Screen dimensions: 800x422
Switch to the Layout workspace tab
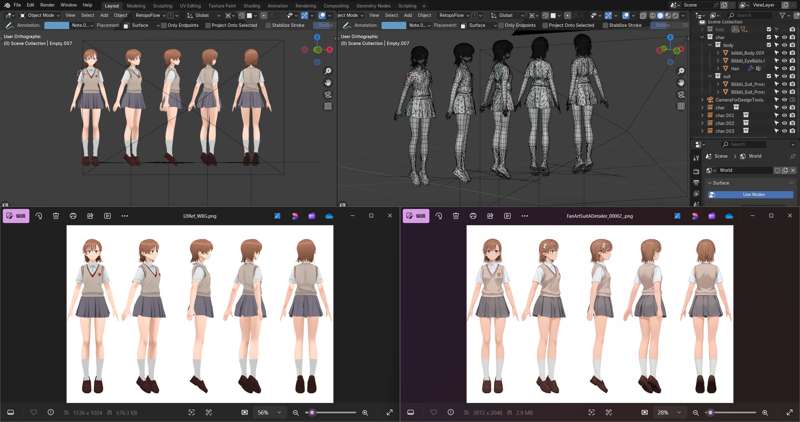coord(111,6)
